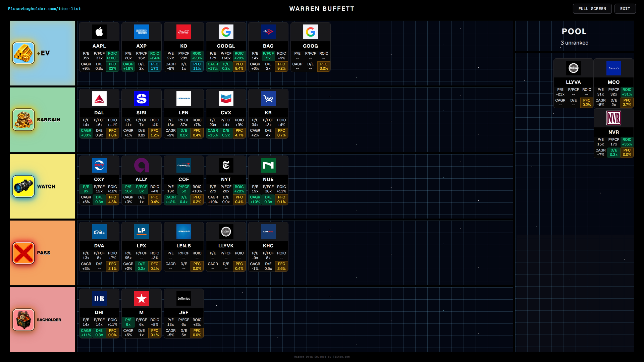The width and height of the screenshot is (644, 362).
Task: Click the Lennar logo on LEN.B card
Action: tap(184, 232)
